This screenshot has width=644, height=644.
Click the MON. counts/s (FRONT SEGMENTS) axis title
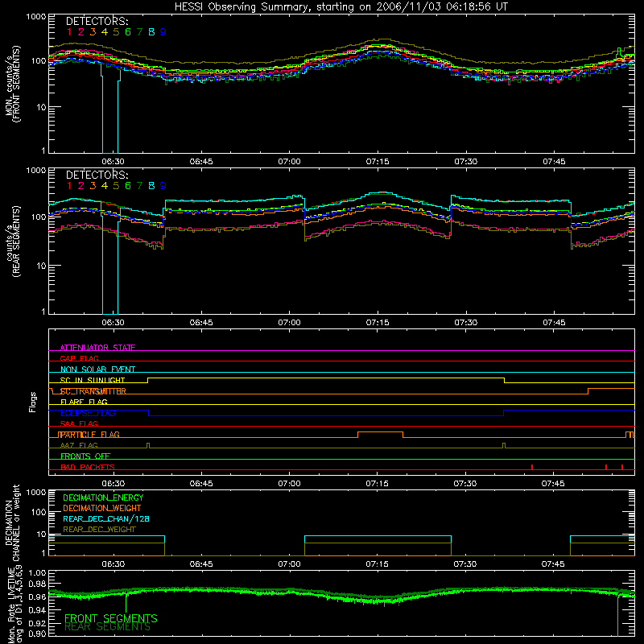tap(12, 84)
